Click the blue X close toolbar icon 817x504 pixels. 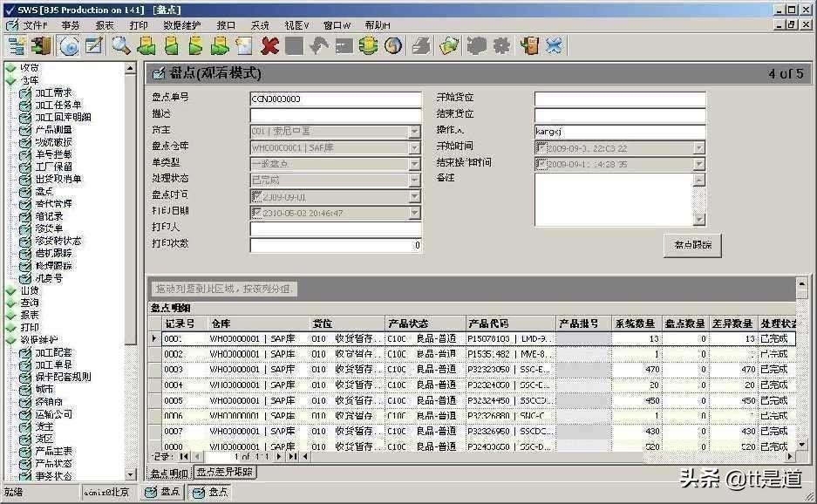coord(555,46)
